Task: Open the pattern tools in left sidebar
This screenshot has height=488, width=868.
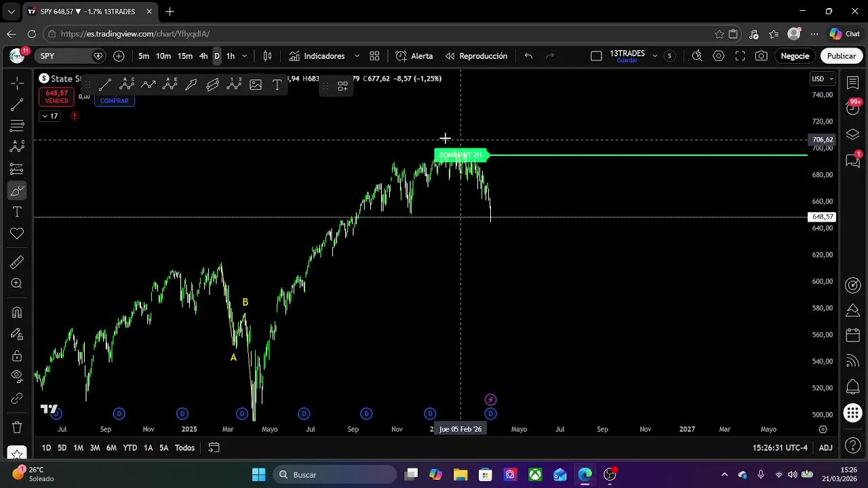Action: click(17, 147)
